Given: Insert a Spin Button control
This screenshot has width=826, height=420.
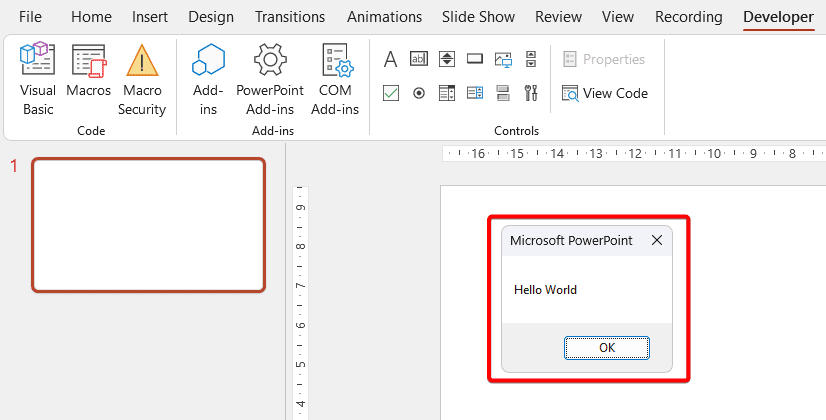Looking at the screenshot, I should click(447, 59).
